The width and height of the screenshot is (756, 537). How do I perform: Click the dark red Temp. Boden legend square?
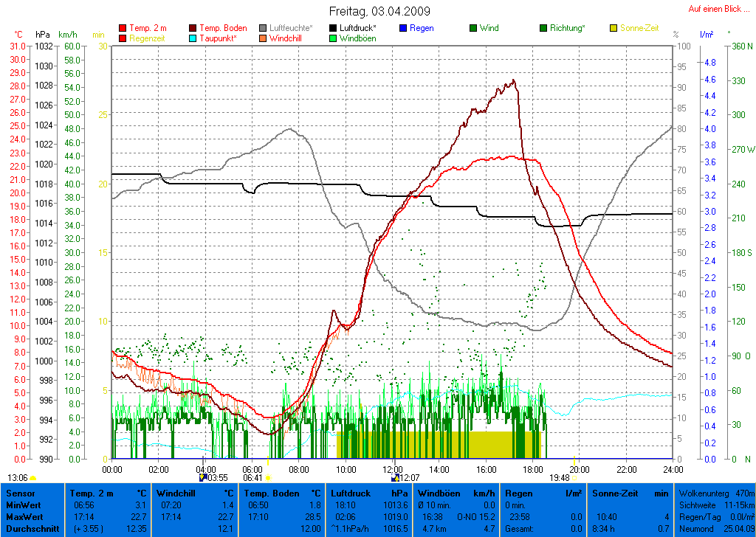click(193, 28)
